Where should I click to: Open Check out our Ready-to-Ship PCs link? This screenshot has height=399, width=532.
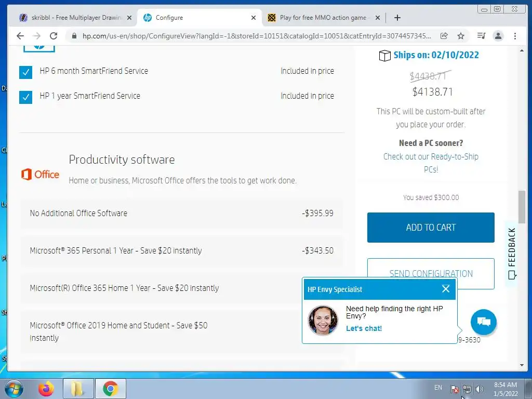pyautogui.click(x=431, y=163)
